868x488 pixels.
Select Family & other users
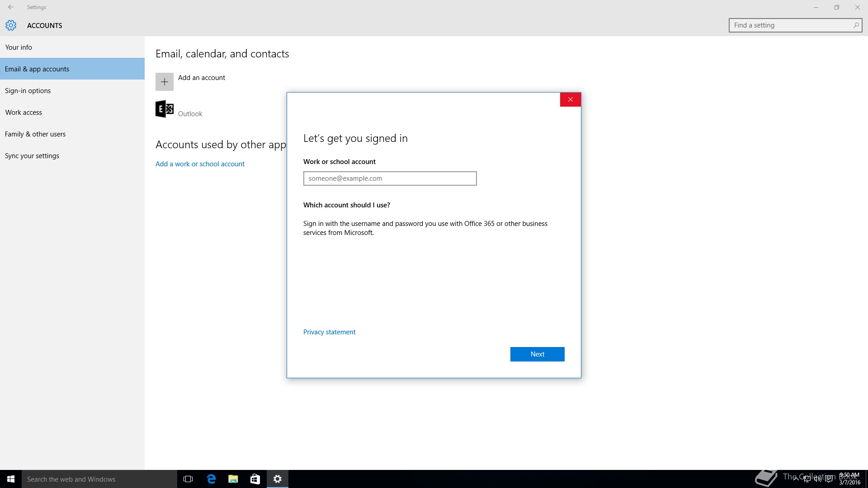click(x=35, y=134)
